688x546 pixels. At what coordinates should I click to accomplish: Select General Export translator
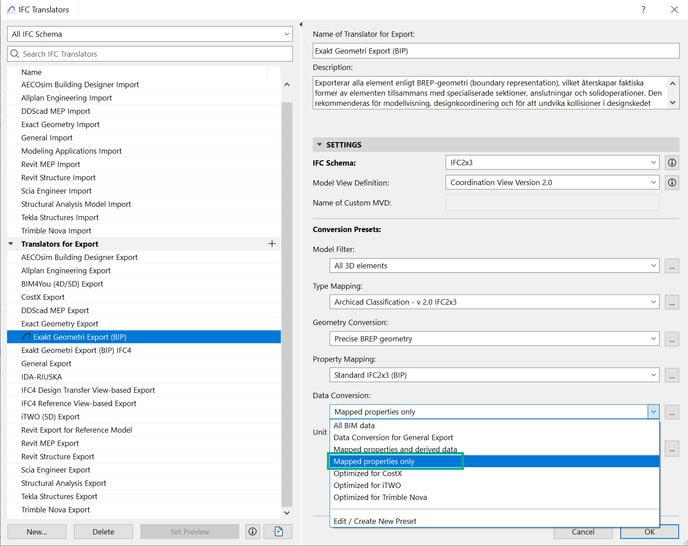click(x=144, y=363)
